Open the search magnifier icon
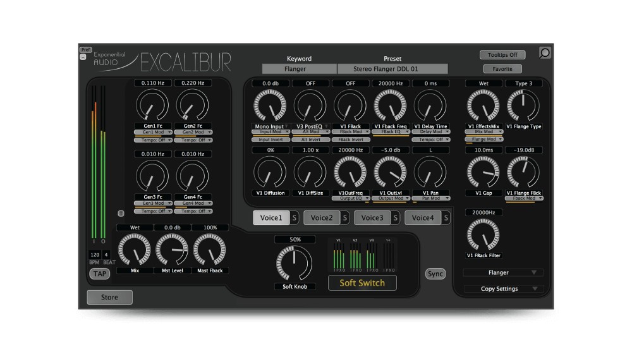Image resolution: width=632 pixels, height=364 pixels. (545, 53)
